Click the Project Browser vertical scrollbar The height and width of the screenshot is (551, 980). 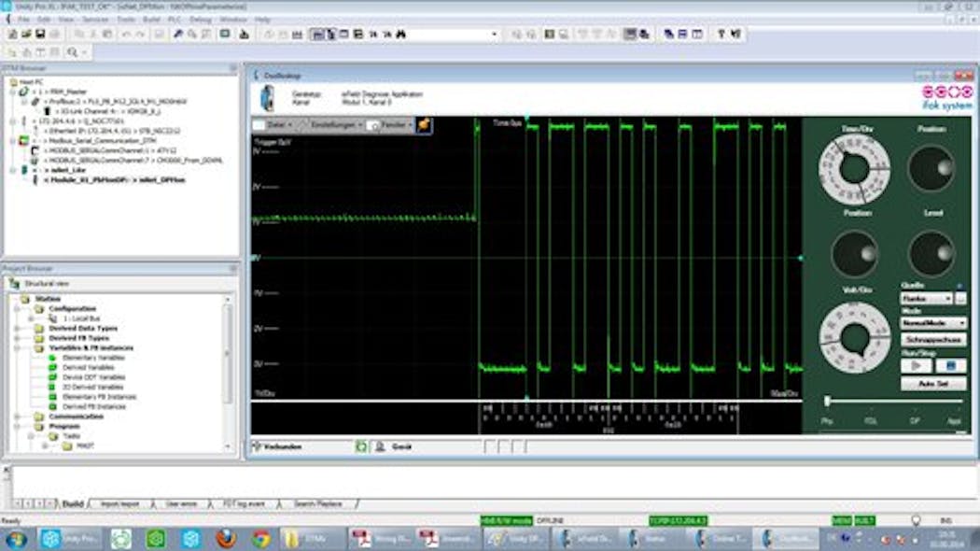pos(228,372)
